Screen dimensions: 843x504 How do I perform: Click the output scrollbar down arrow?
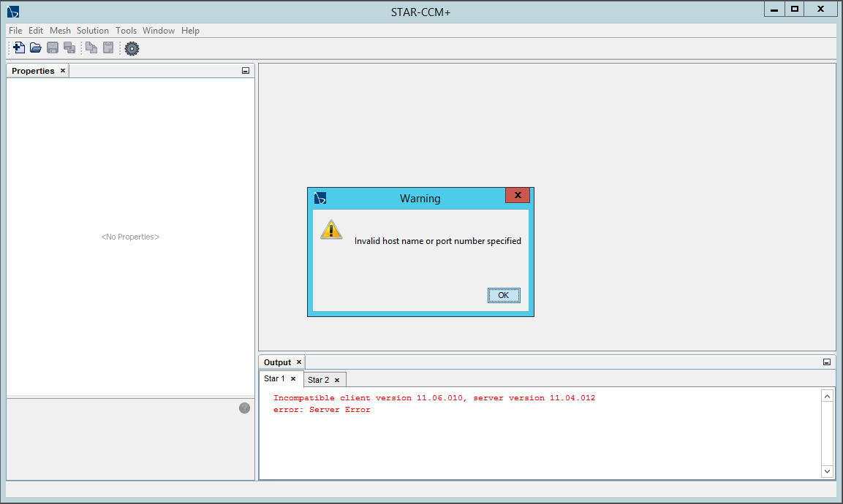point(828,471)
